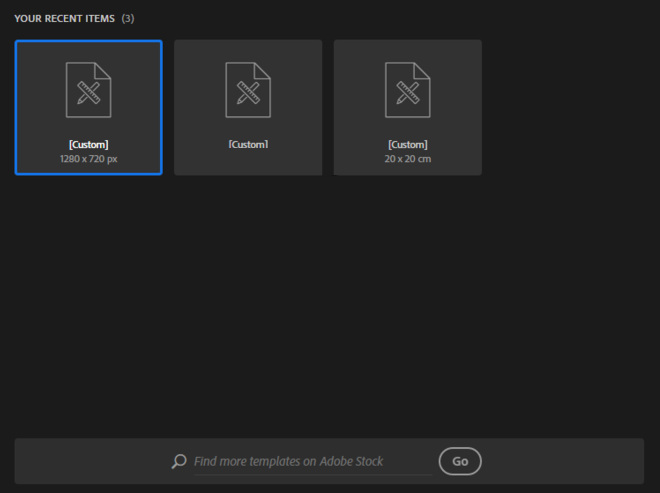Select the 20 x 20 cm custom preset

[407, 107]
